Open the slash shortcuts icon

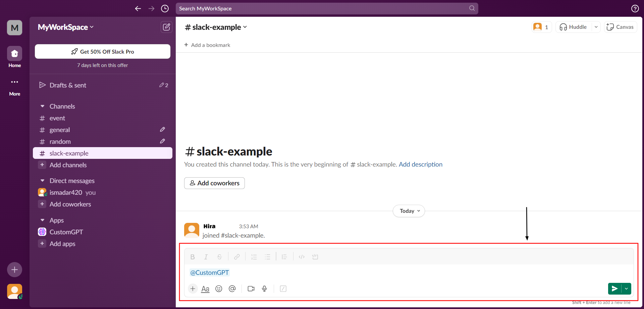coord(283,289)
